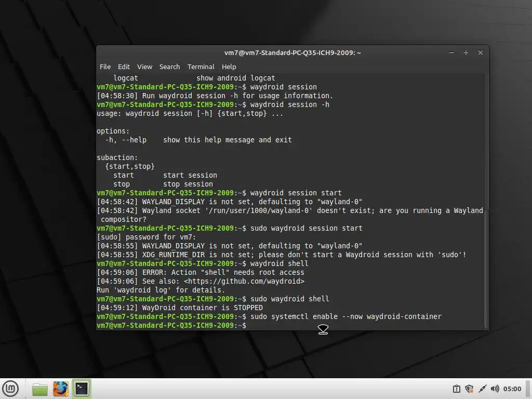The width and height of the screenshot is (532, 399).
Task: Click the "show android logcat" line
Action: pos(194,78)
